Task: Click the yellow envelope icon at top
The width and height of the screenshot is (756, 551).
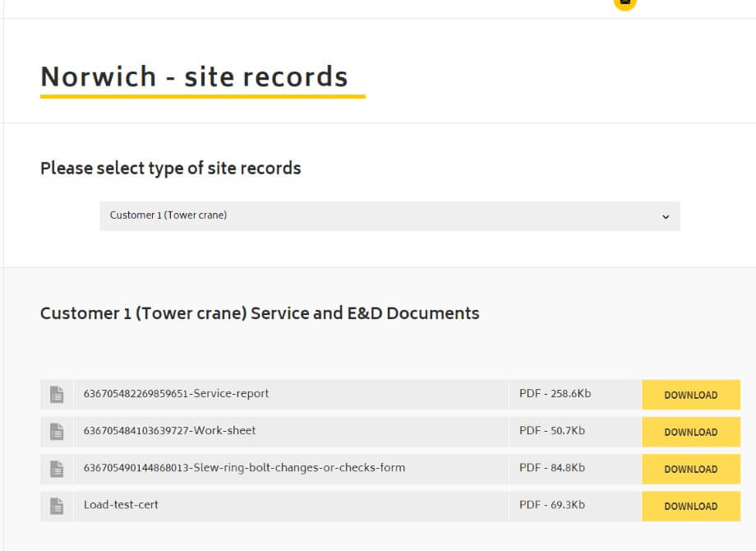Action: [x=625, y=2]
